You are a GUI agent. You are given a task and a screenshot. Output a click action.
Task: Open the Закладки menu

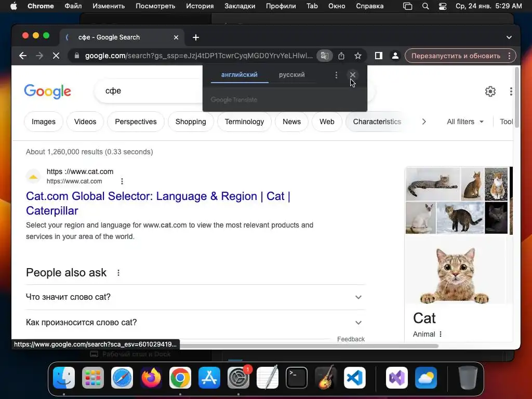coord(240,6)
